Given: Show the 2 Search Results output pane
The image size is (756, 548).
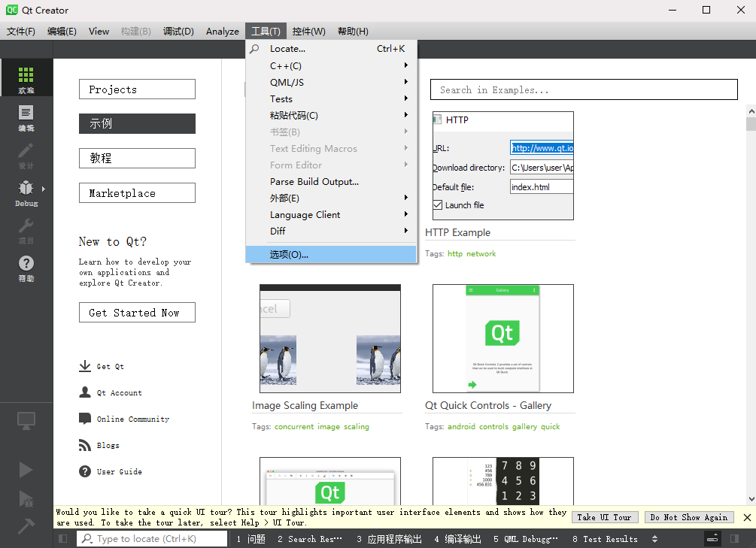Looking at the screenshot, I should [x=310, y=539].
